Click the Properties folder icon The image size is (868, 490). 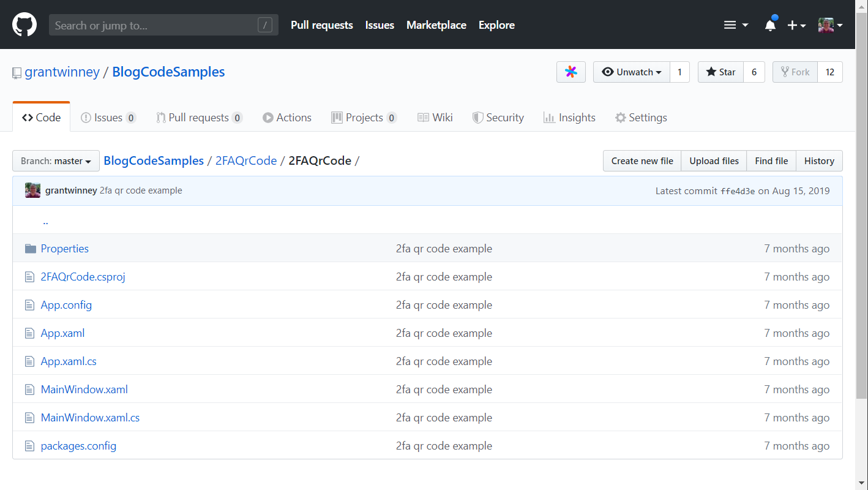click(30, 249)
